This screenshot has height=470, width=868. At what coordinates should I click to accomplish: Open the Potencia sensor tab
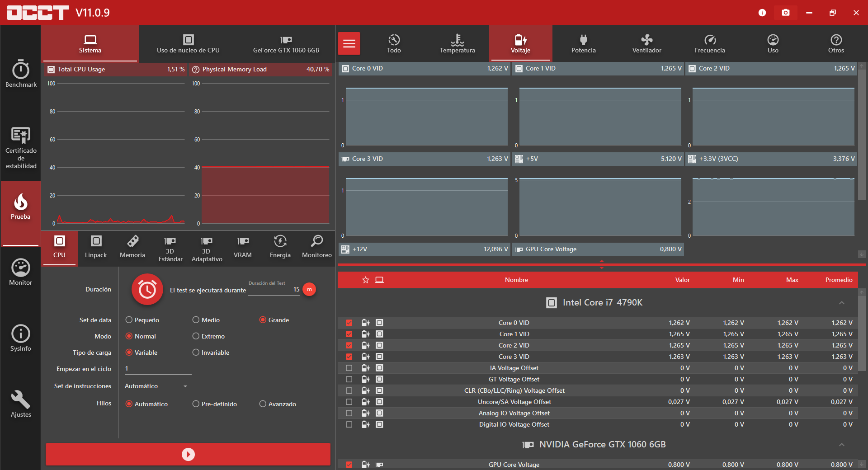click(x=584, y=43)
